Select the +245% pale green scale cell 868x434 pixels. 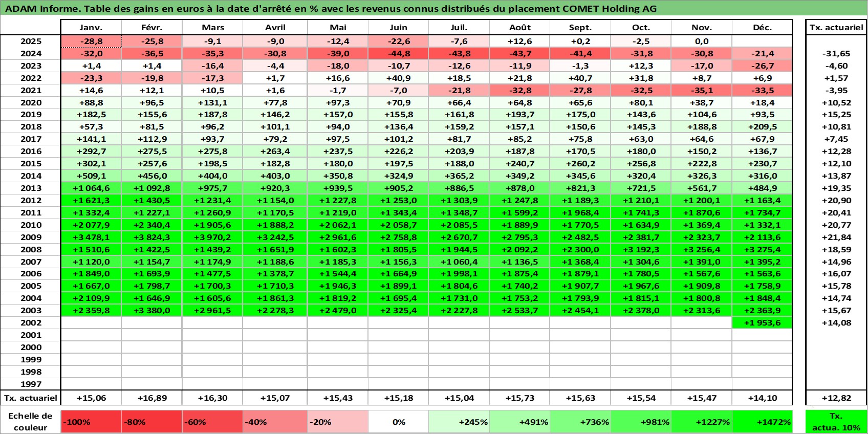pos(459,422)
